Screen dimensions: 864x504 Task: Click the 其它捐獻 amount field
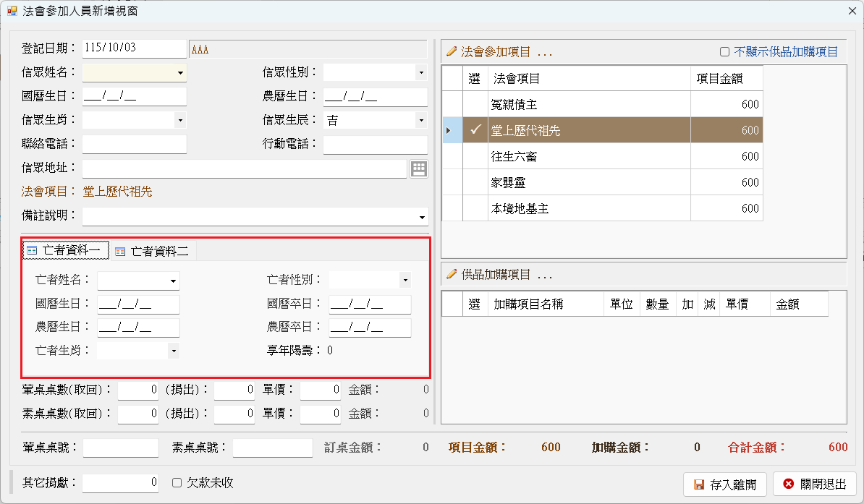coord(121,483)
